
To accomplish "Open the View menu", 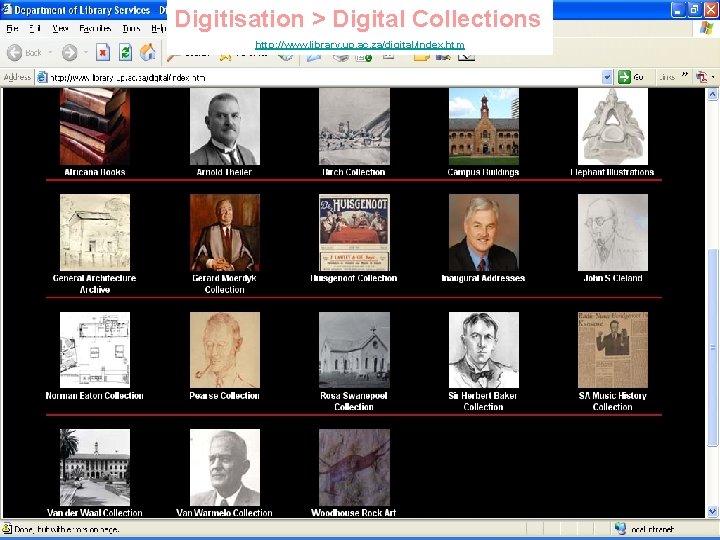I will coord(60,28).
